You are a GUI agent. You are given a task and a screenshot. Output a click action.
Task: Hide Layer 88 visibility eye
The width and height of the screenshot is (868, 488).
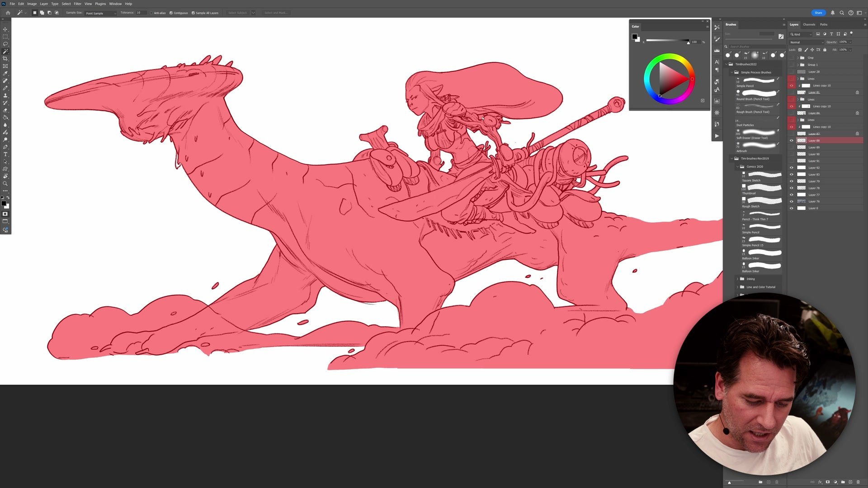pyautogui.click(x=791, y=141)
